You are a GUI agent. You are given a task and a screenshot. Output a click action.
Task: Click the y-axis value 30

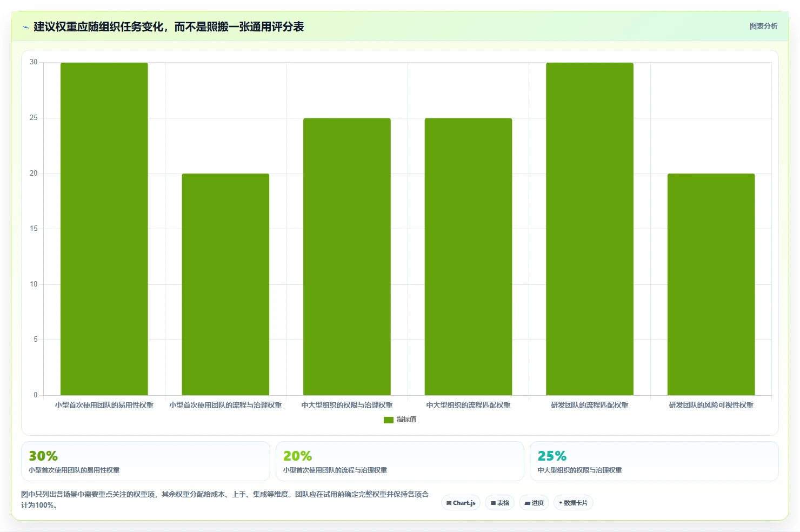[x=34, y=62]
